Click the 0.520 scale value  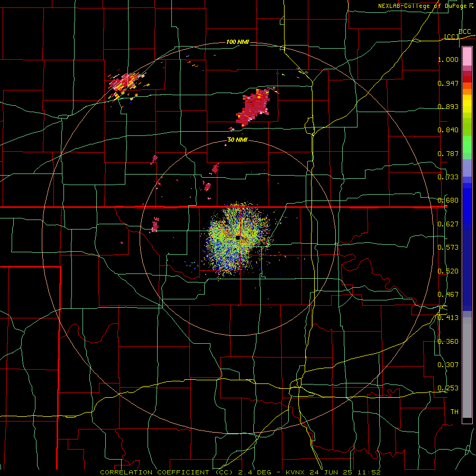[x=448, y=271]
